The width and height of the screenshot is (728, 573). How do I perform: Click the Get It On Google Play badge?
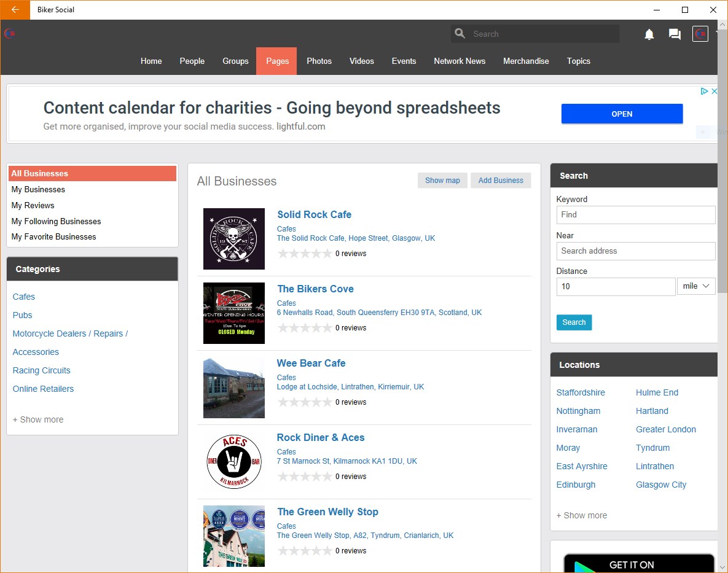click(639, 563)
